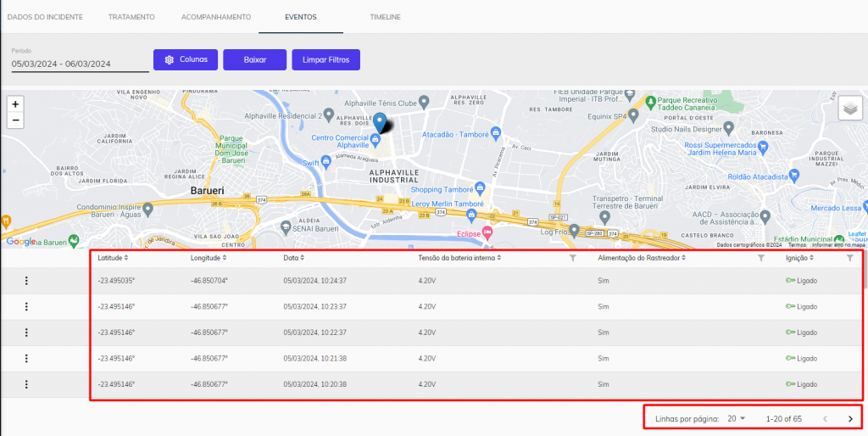Go to previous page of events
This screenshot has height=436, width=868.
(825, 419)
